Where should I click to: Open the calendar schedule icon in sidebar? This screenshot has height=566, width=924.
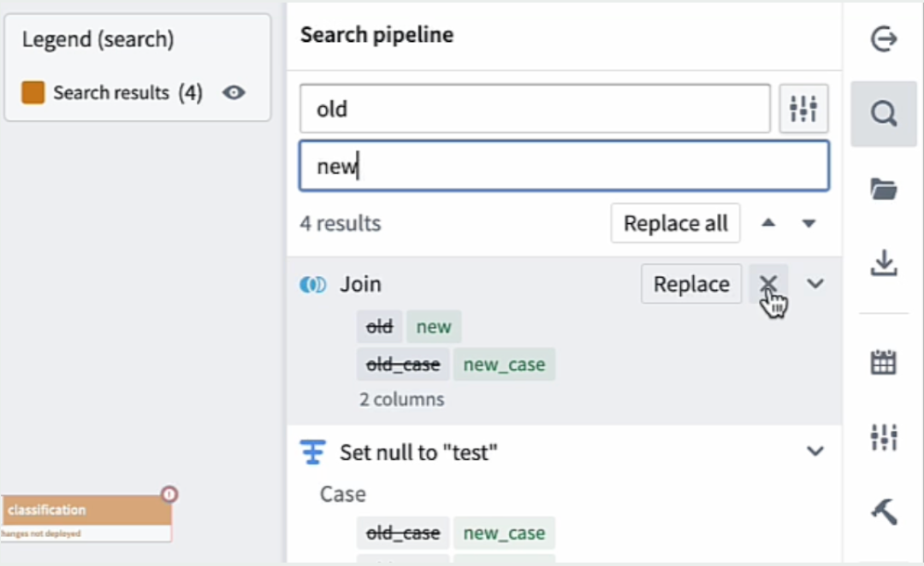point(884,363)
